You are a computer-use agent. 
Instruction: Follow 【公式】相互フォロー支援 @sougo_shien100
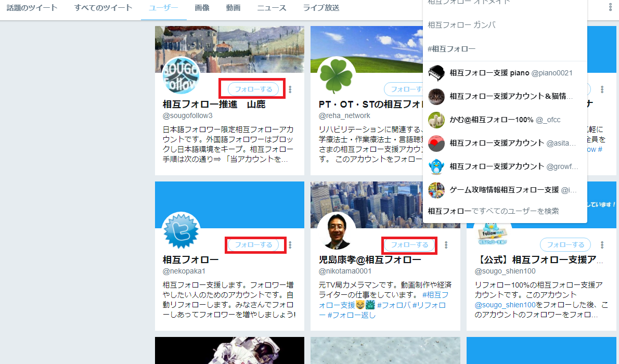[x=565, y=245]
